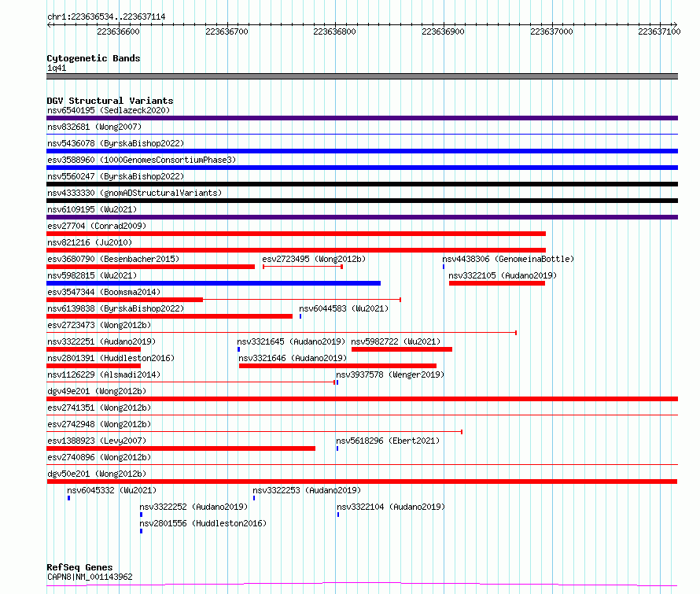Screen dimensions: 700x594
Task: Open variant nsv5436078 (ByrskaBishop2022) label
Action: click(x=116, y=143)
